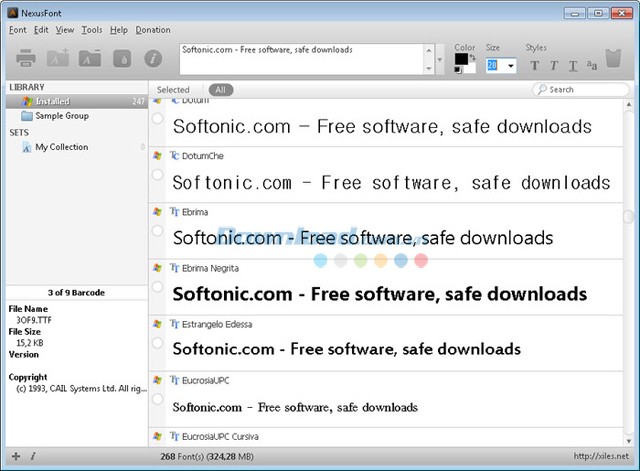Click the lock icon in the toolbar
Screen dimensions: 640x471
(x=122, y=62)
